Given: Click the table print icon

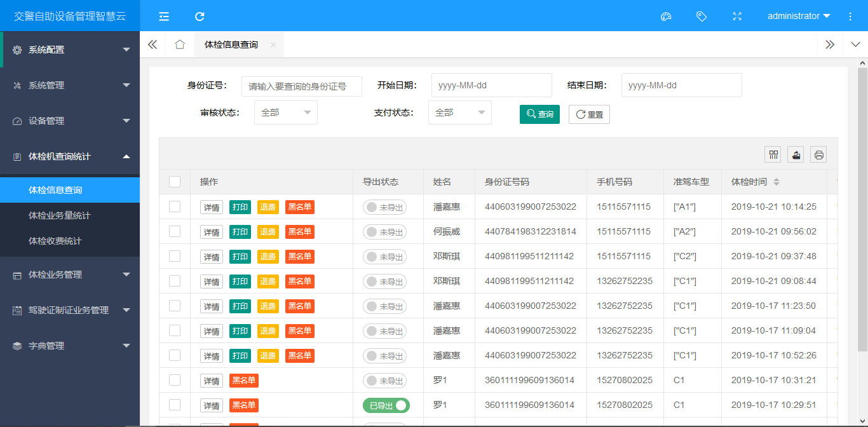Looking at the screenshot, I should click(819, 154).
